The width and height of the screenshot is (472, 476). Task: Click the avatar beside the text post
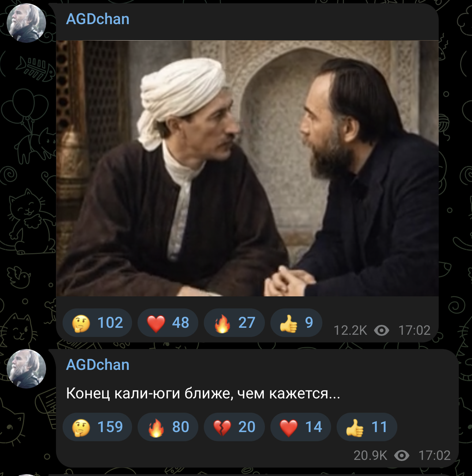point(26,368)
